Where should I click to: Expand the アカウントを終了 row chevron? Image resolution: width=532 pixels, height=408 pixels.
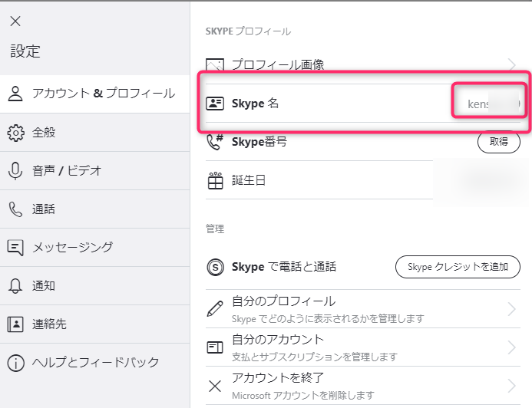click(512, 385)
